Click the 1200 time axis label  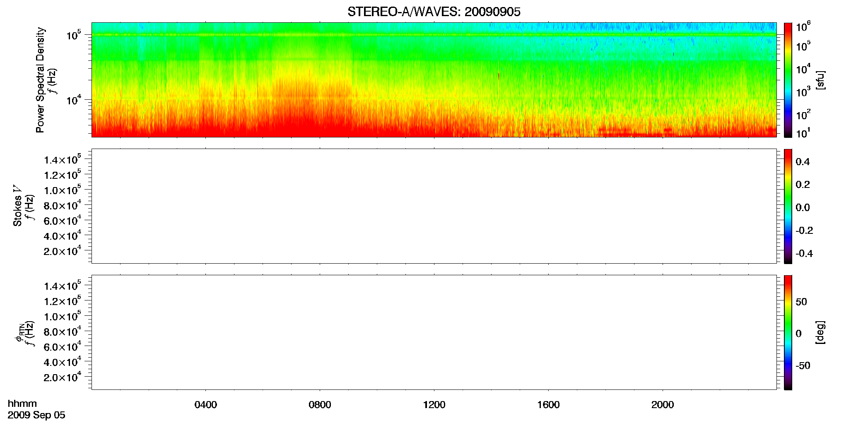(434, 405)
